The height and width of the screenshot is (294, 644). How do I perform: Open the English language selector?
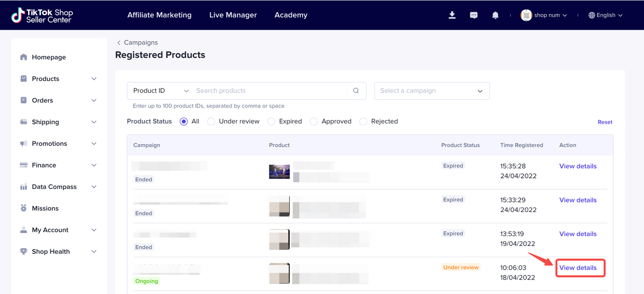click(606, 15)
